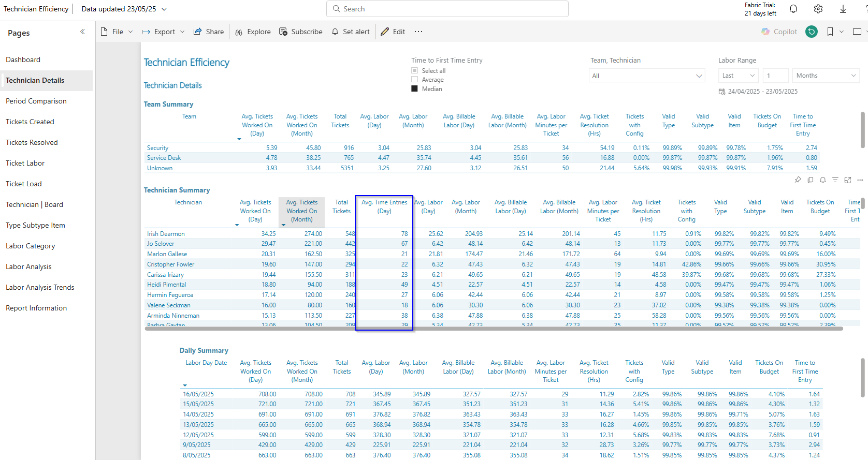The width and height of the screenshot is (868, 460).
Task: Click the view layout rectangle icon
Action: pyautogui.click(x=857, y=32)
